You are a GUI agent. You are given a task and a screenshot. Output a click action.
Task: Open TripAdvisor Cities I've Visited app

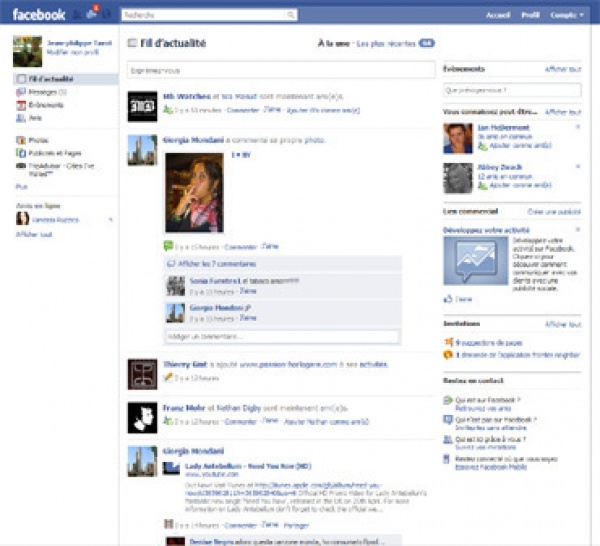[x=55, y=170]
